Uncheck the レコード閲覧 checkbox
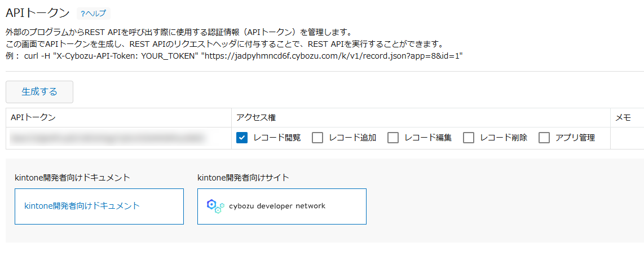Screen dimensions: 644x255 (x=242, y=138)
